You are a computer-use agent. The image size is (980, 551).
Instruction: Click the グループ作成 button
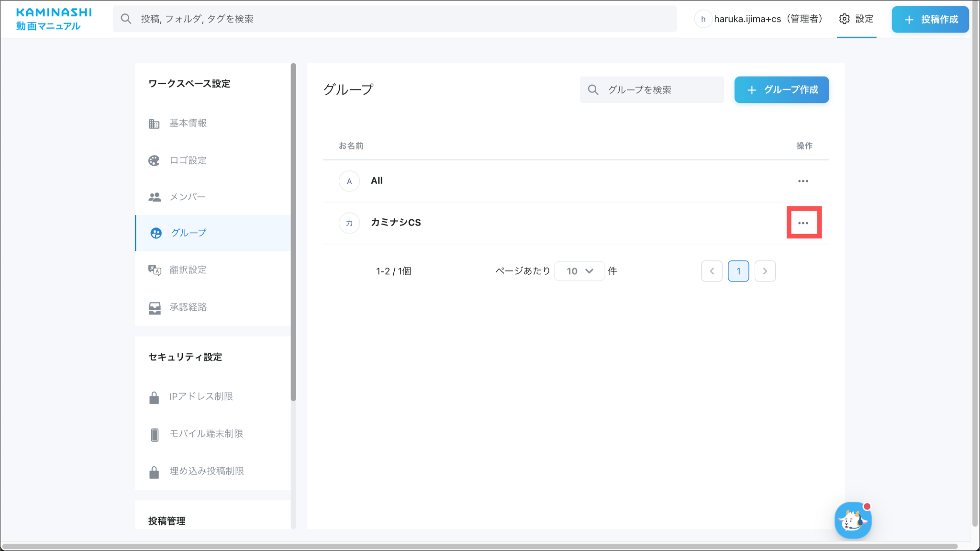click(x=781, y=90)
